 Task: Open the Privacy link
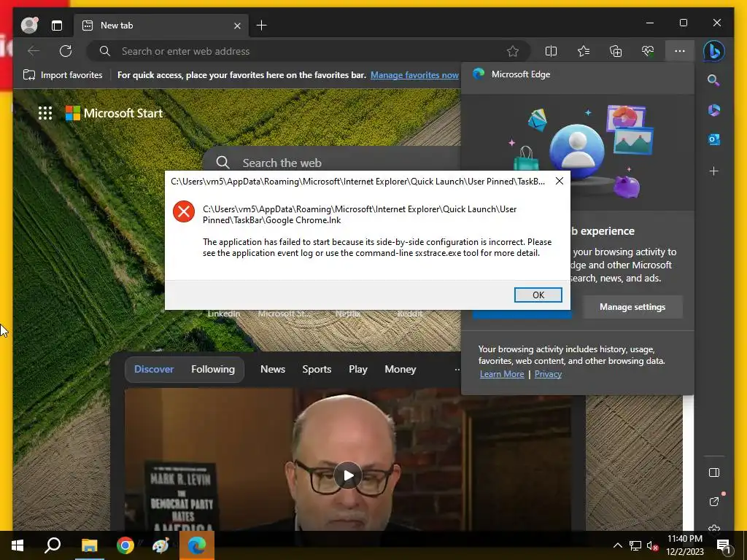548,374
